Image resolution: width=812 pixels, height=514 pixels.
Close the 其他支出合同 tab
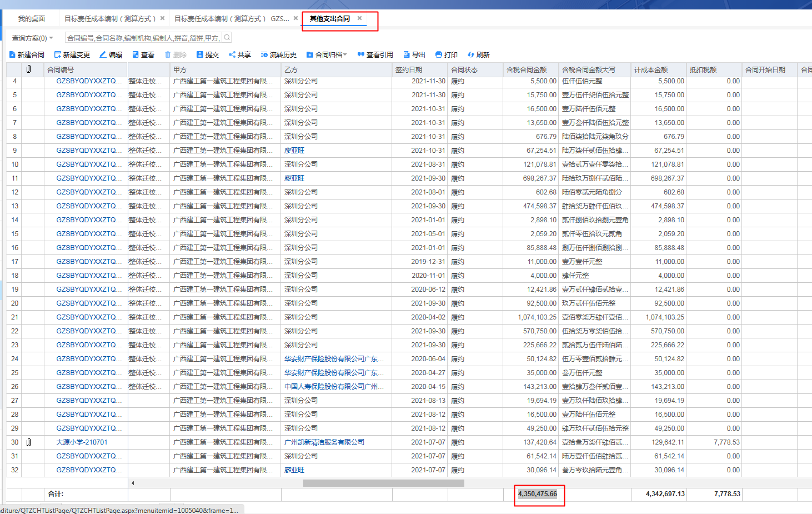359,18
